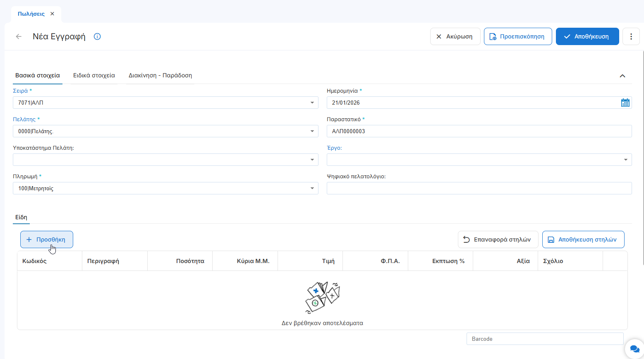Reset columns with Επαναφορά στηλών
644x359 pixels.
(x=498, y=239)
